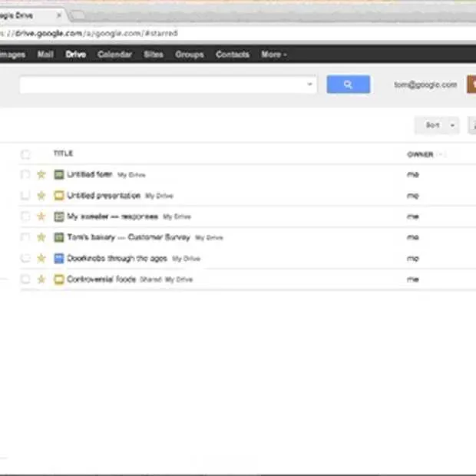Unstar Tom's bakery Customer Survey
Screen dimensions: 476x476
[x=41, y=237]
